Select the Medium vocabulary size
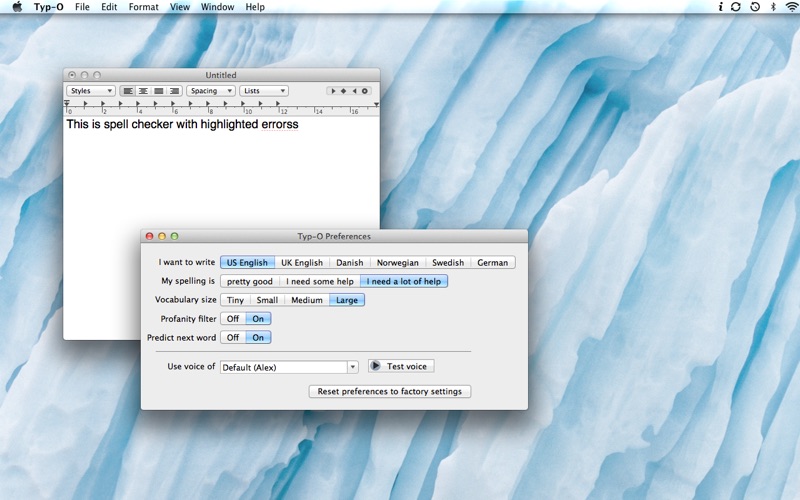The height and width of the screenshot is (500, 800). [307, 300]
